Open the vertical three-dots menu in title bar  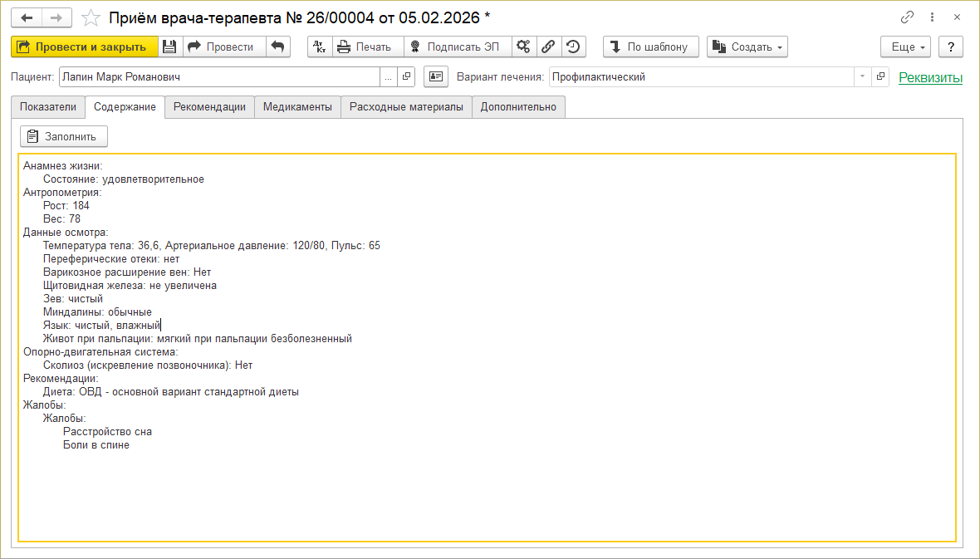932,17
